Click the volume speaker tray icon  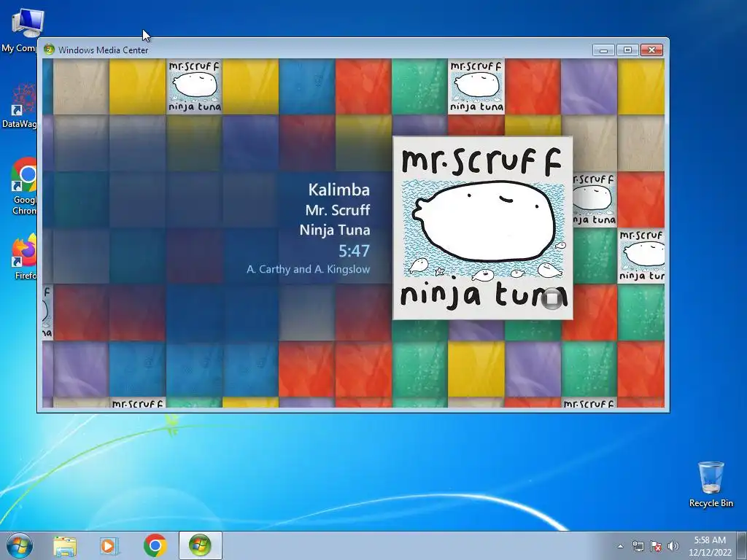[673, 546]
